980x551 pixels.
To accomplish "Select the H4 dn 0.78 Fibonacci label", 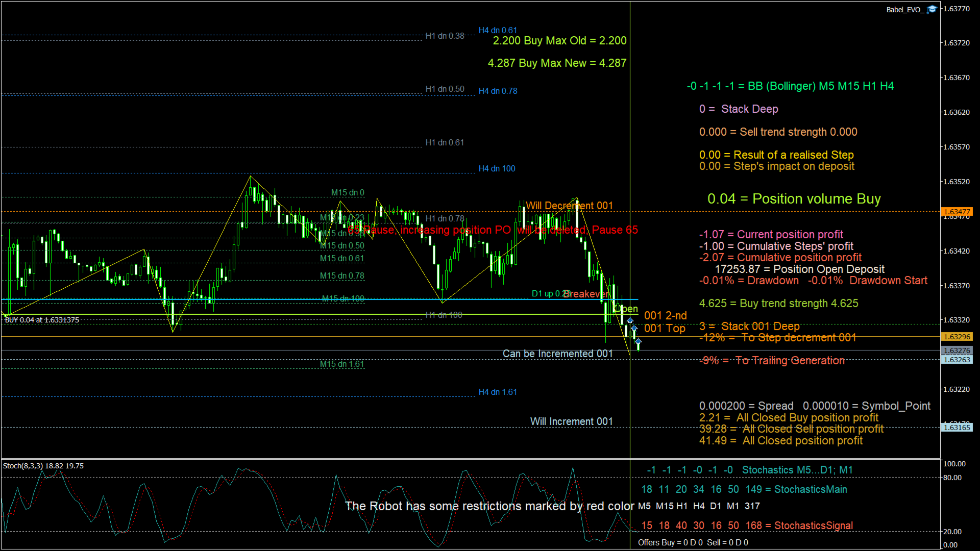I will pos(498,91).
